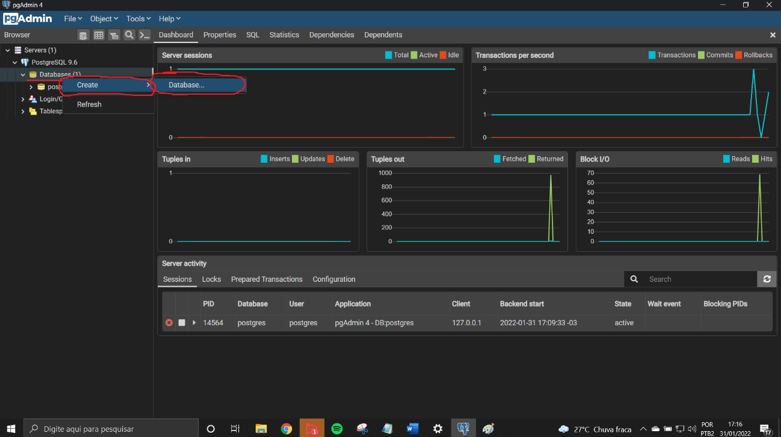This screenshot has height=437, width=781.
Task: Click the Total legend swatch in Server sessions
Action: tap(389, 55)
